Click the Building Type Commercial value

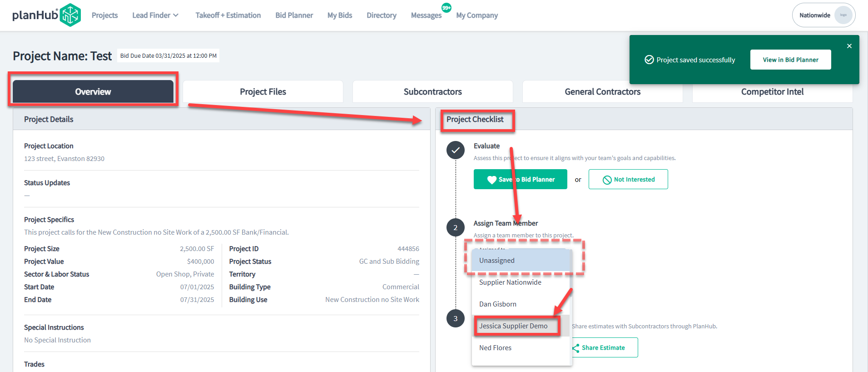[401, 287]
